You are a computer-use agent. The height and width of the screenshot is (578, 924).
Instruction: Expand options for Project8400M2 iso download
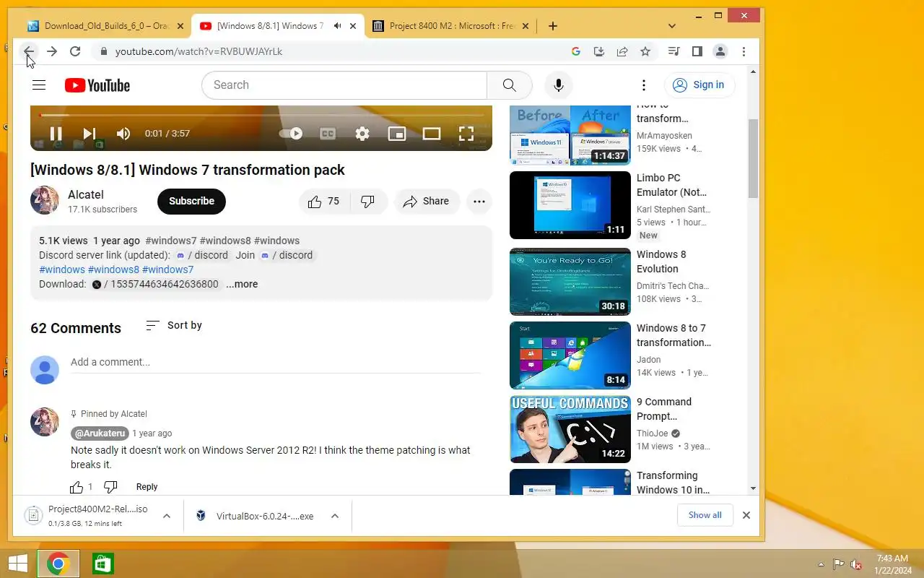click(x=167, y=516)
